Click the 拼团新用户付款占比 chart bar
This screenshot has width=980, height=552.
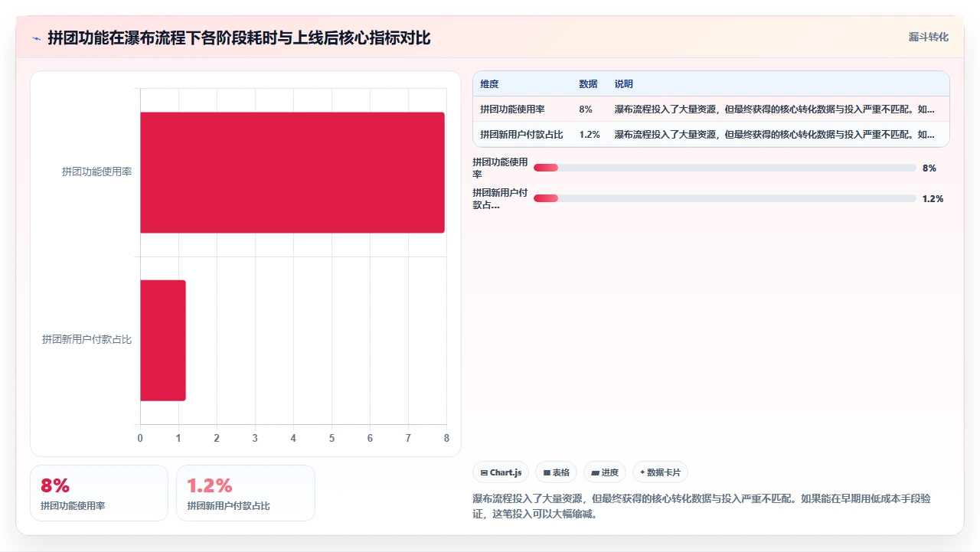(162, 340)
